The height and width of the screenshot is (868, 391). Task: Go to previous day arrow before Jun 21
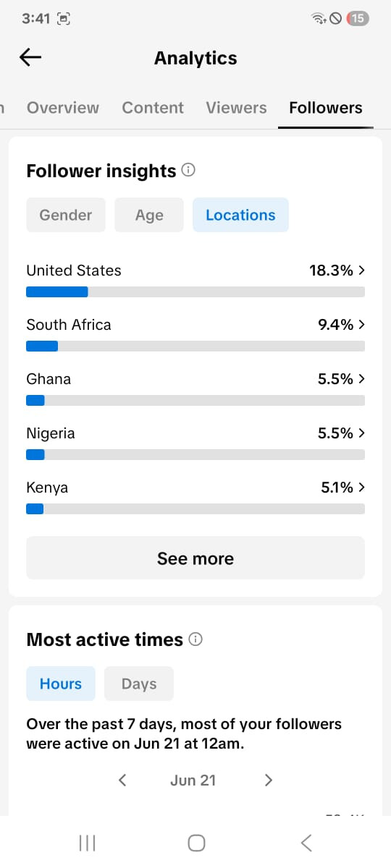pos(122,780)
